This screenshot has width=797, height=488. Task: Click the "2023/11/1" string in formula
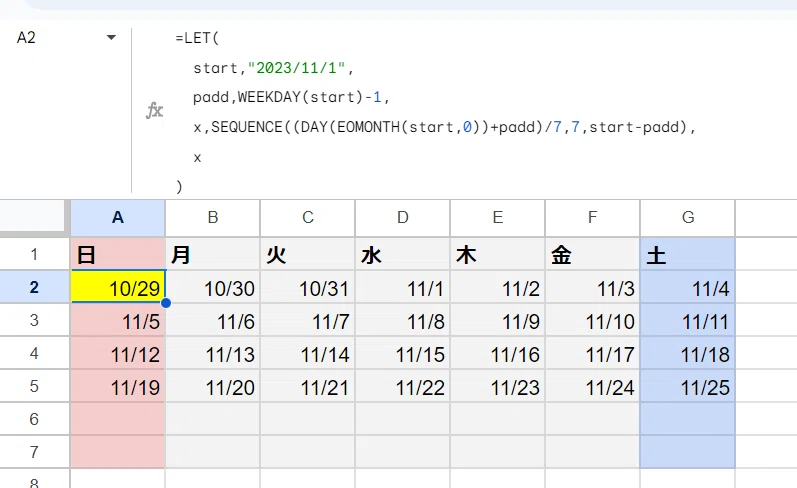click(296, 68)
